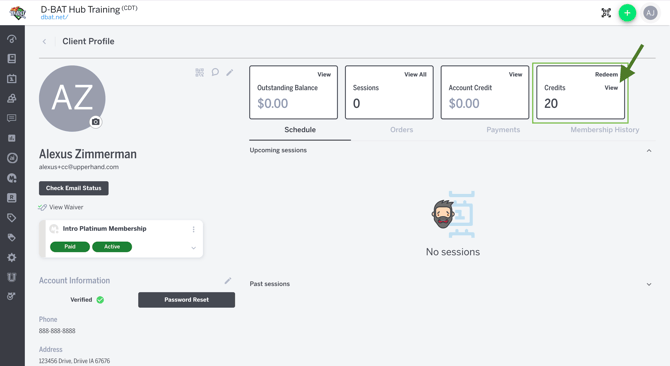This screenshot has height=366, width=670.
Task: Click the outlined single tag icon in sidebar
Action: [12, 218]
